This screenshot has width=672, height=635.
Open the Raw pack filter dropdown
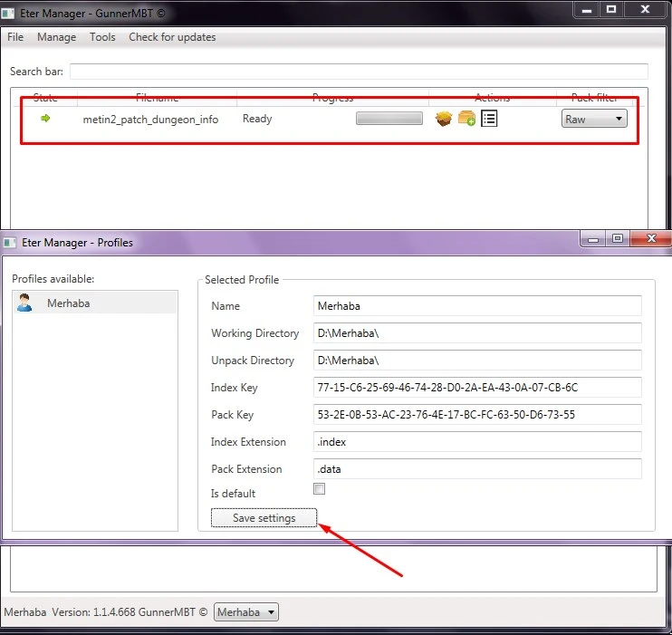tap(594, 119)
